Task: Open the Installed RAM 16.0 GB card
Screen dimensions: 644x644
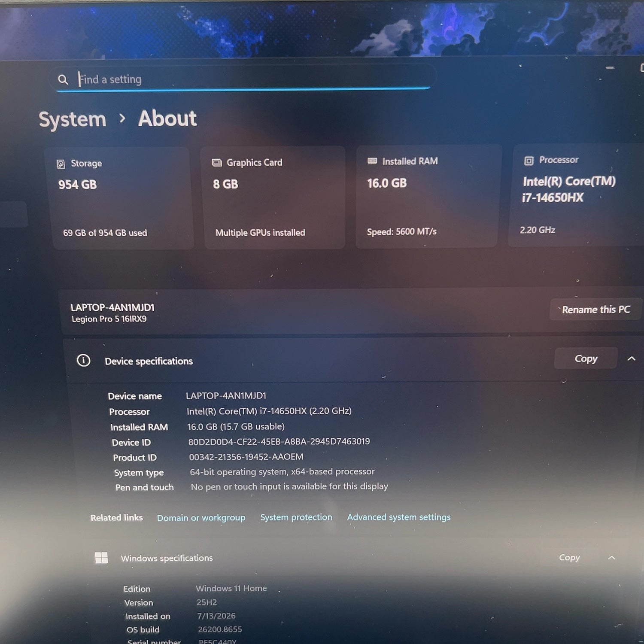Action: (x=428, y=196)
